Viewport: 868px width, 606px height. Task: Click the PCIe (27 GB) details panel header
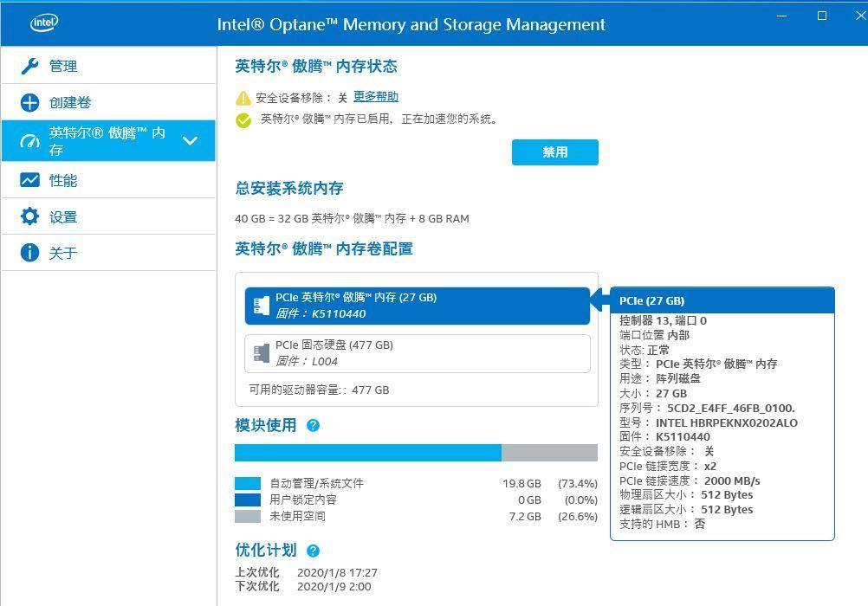(x=722, y=300)
